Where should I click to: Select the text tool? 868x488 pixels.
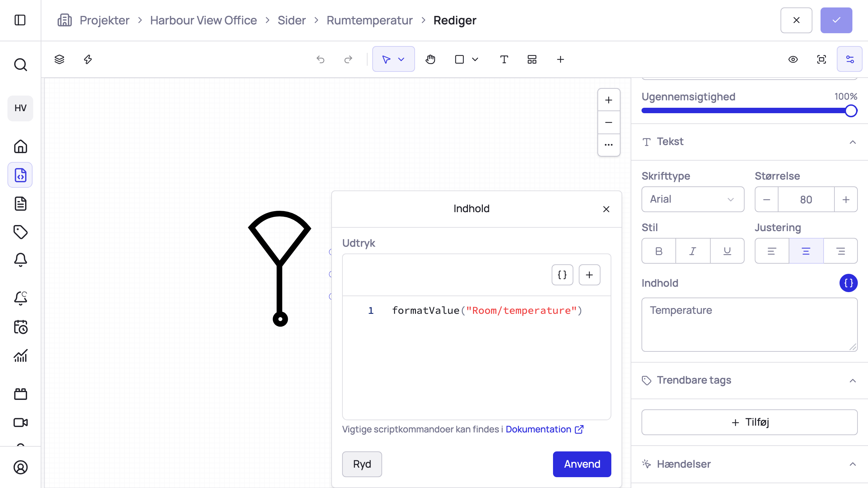(504, 59)
